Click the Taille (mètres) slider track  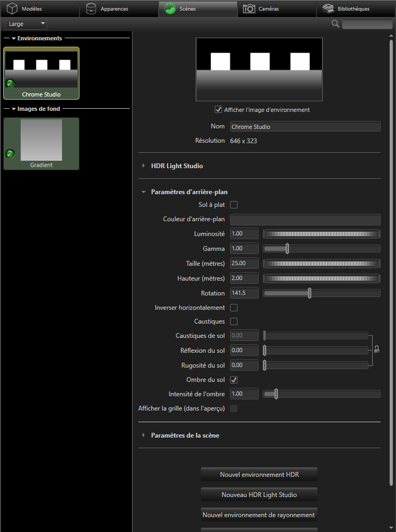point(322,264)
